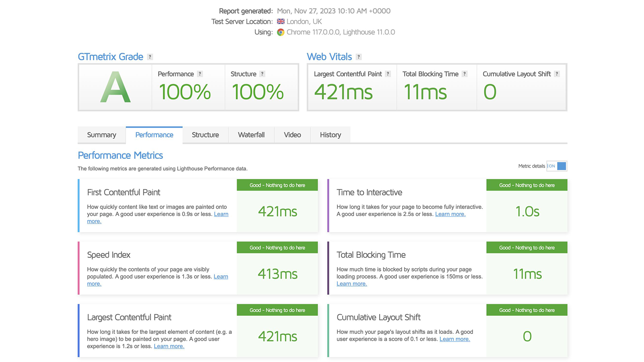Click the 100% Structure score

(258, 92)
